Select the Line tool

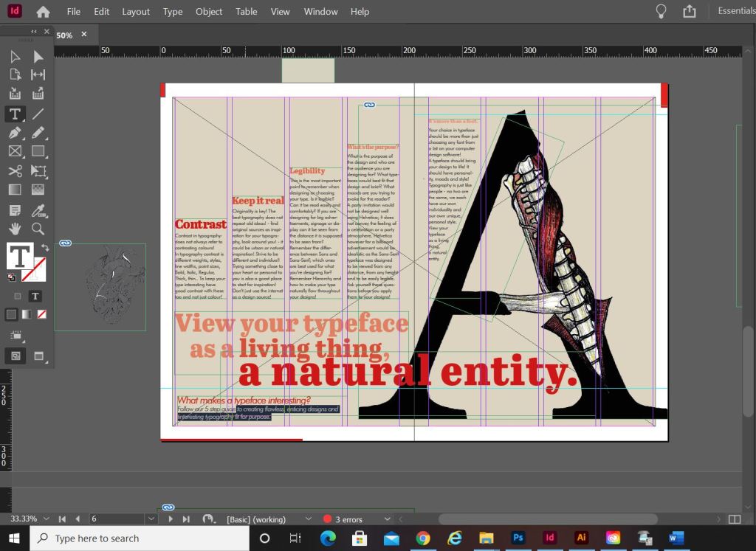(x=38, y=114)
